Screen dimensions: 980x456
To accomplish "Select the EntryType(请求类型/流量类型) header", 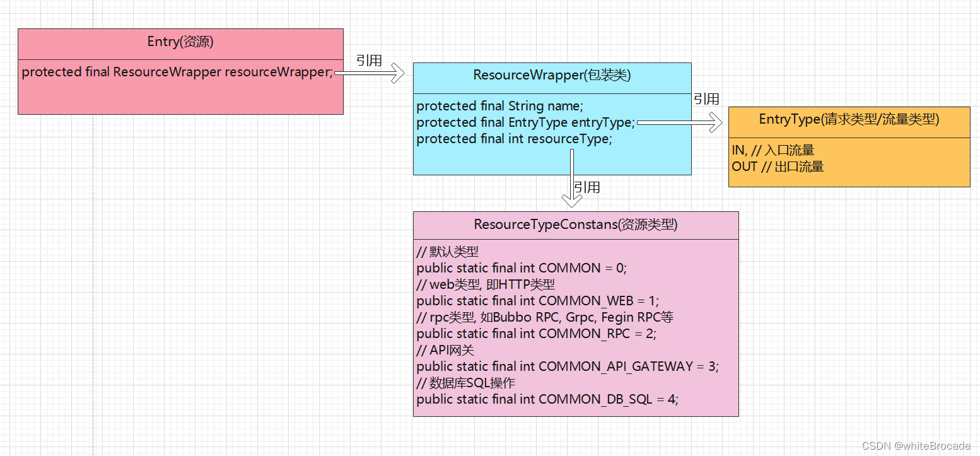I will point(849,120).
